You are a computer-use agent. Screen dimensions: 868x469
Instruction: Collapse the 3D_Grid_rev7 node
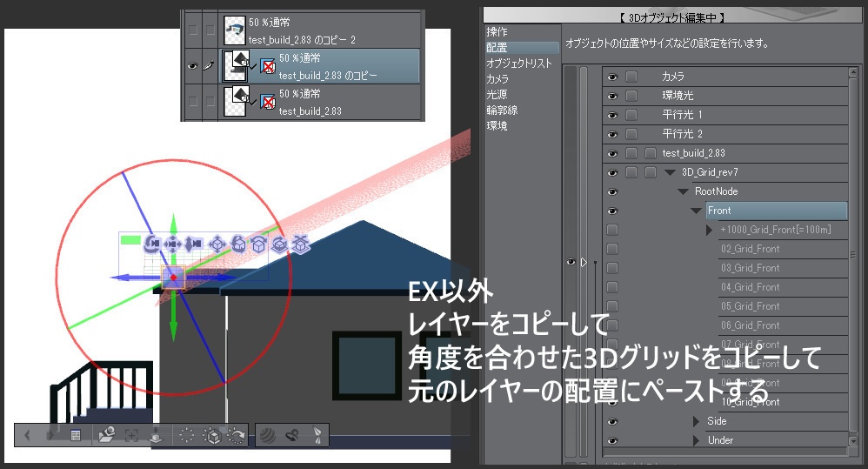(670, 172)
